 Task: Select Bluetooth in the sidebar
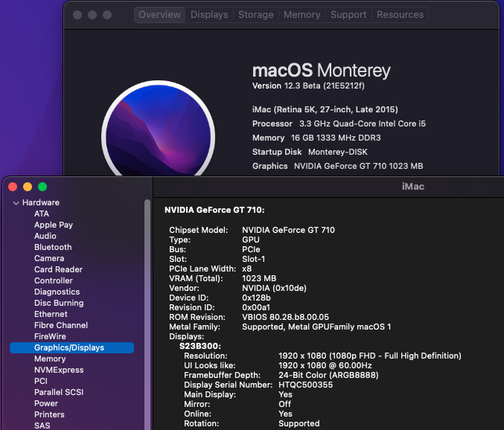coord(53,247)
